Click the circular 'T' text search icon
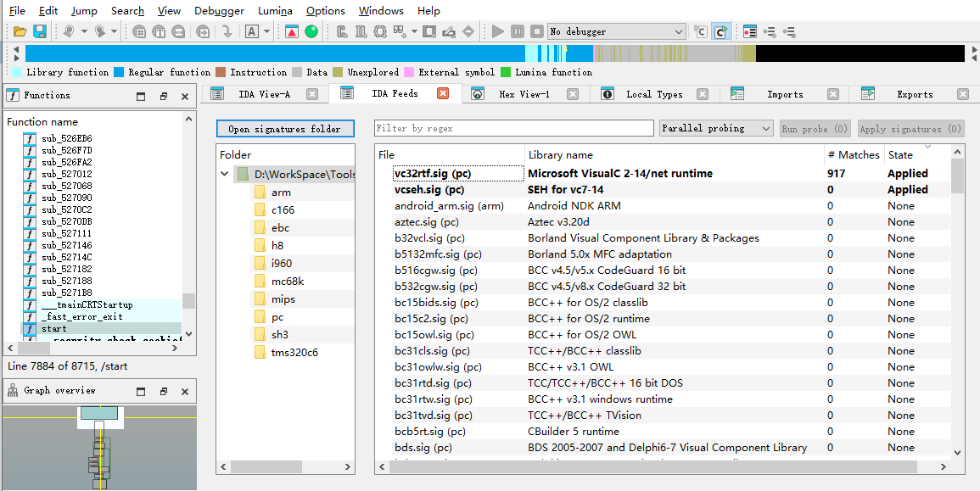980x491 pixels. pyautogui.click(x=159, y=31)
